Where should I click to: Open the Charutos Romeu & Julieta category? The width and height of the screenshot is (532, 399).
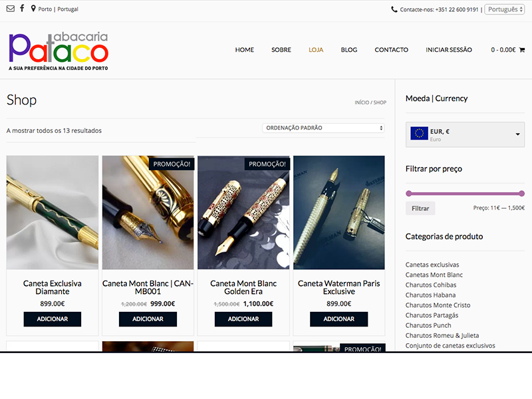[442, 336]
